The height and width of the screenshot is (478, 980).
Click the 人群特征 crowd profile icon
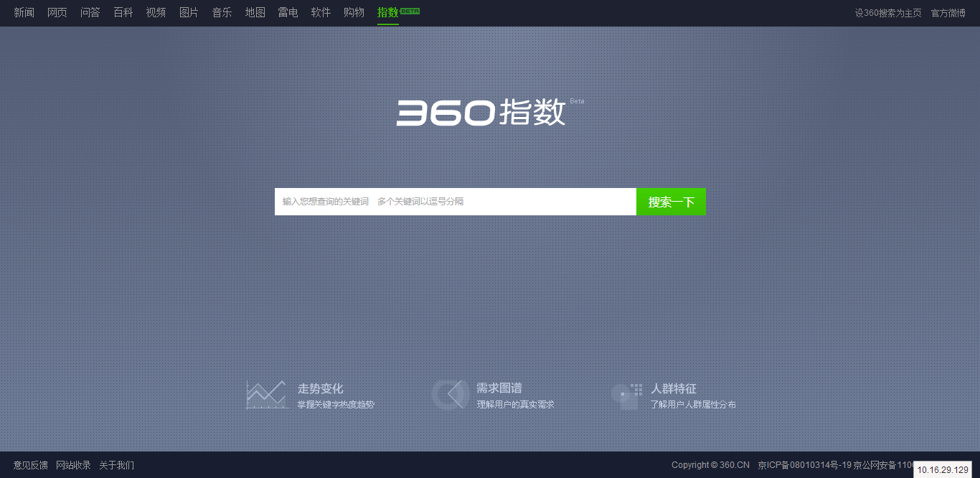pyautogui.click(x=627, y=396)
